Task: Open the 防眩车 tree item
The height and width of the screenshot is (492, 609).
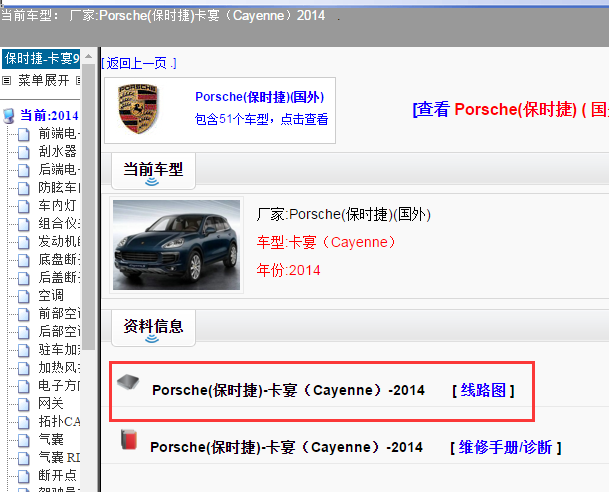Action: click(59, 188)
